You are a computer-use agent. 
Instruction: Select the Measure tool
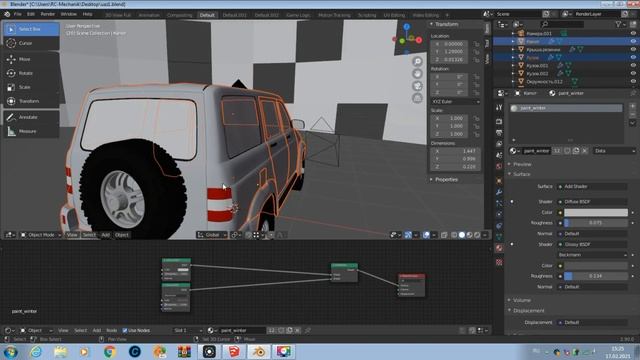(31, 131)
